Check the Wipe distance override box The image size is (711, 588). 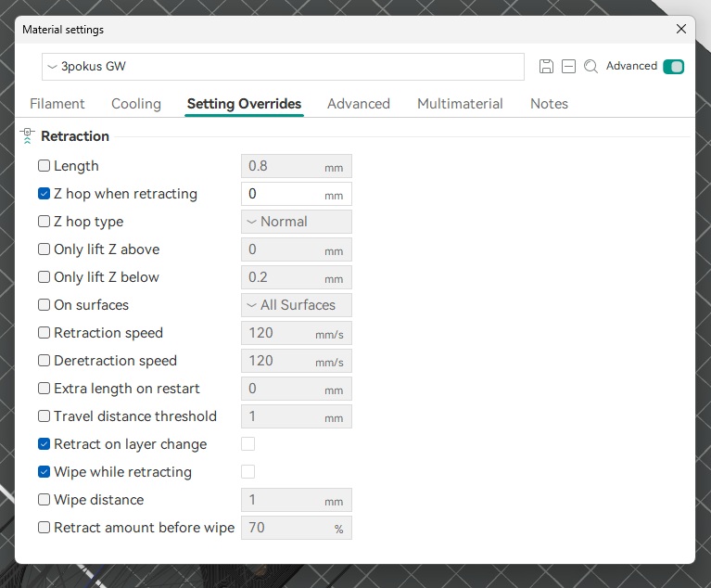tap(44, 500)
